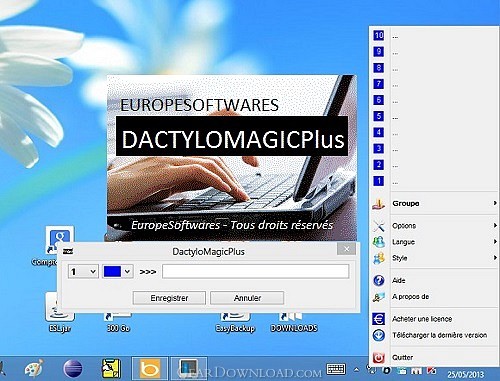Select slot 9 in the tray menu
This screenshot has width=500, height=381.
point(433,52)
